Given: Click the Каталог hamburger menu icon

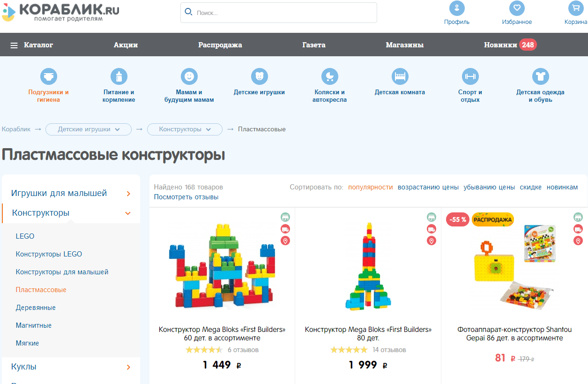Looking at the screenshot, I should point(14,45).
